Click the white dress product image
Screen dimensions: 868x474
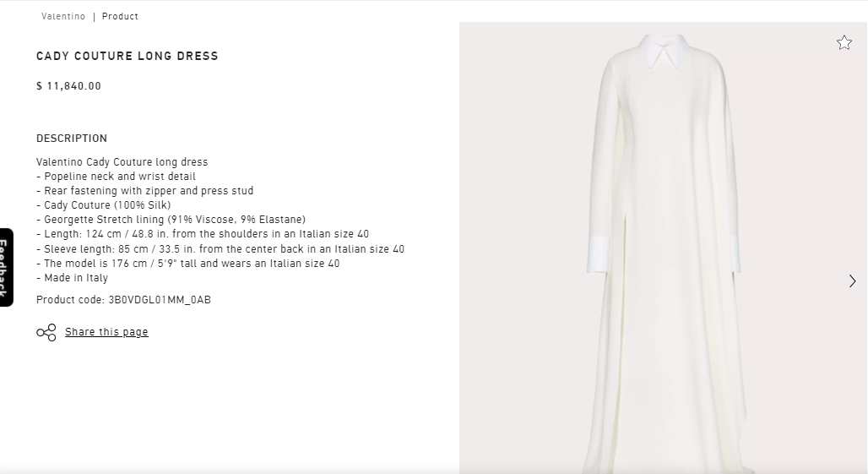(x=663, y=248)
